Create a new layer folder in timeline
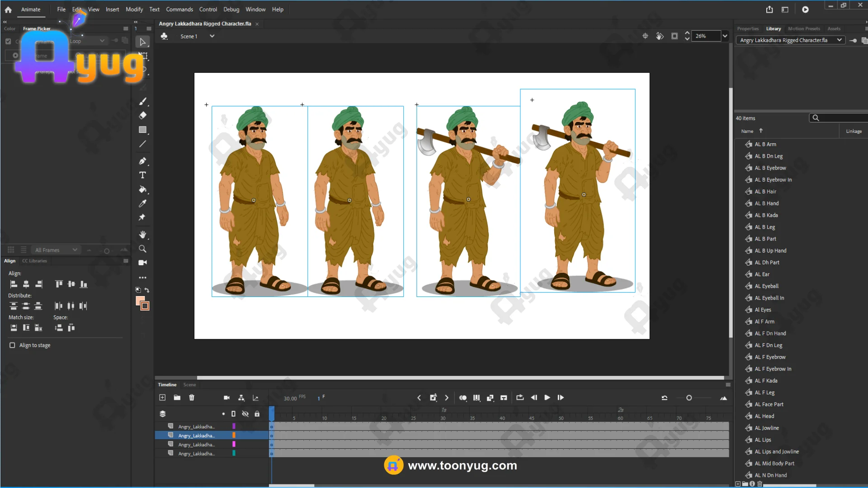This screenshot has height=488, width=868. 177,398
